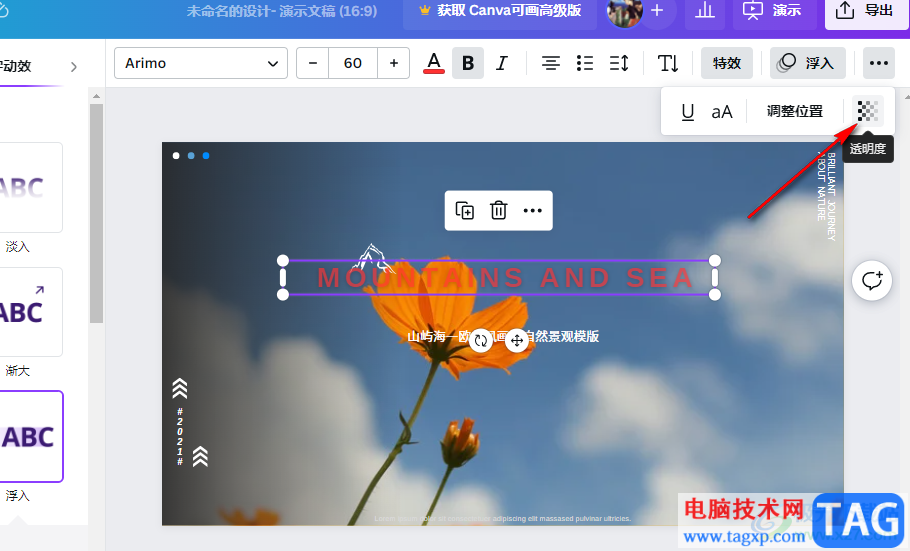Open more options on floating element toolbar

(x=533, y=210)
